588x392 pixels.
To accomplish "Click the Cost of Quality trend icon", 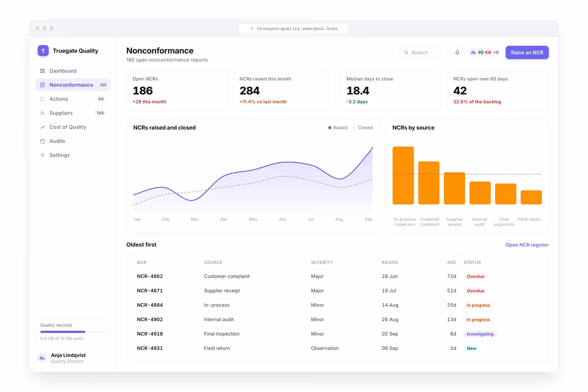I will [x=43, y=127].
